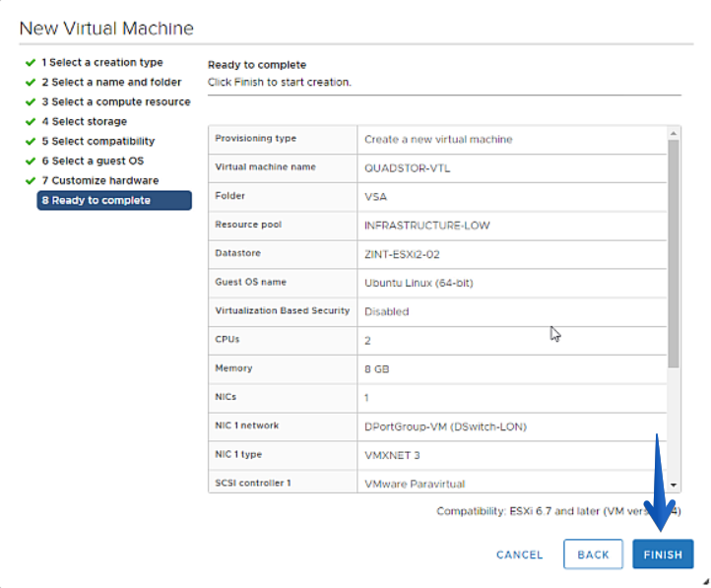Click the summary table's scroll up arrow
711x588 pixels.
coord(674,133)
